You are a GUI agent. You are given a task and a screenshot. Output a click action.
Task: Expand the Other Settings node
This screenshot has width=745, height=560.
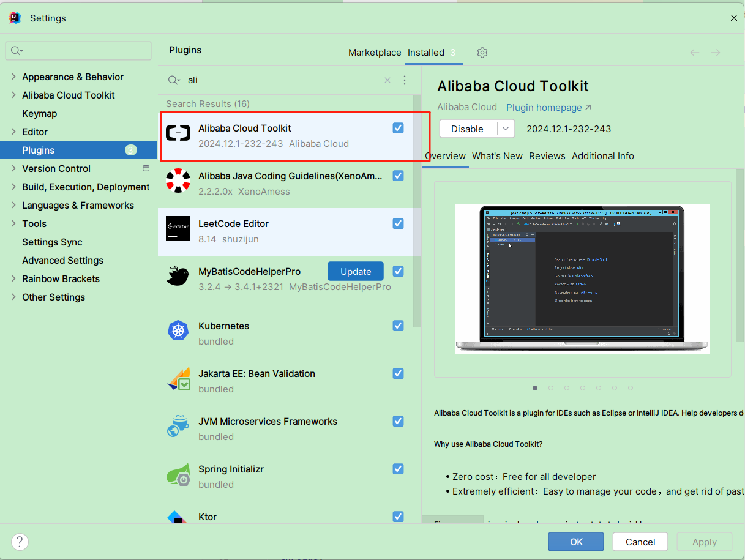tap(14, 297)
